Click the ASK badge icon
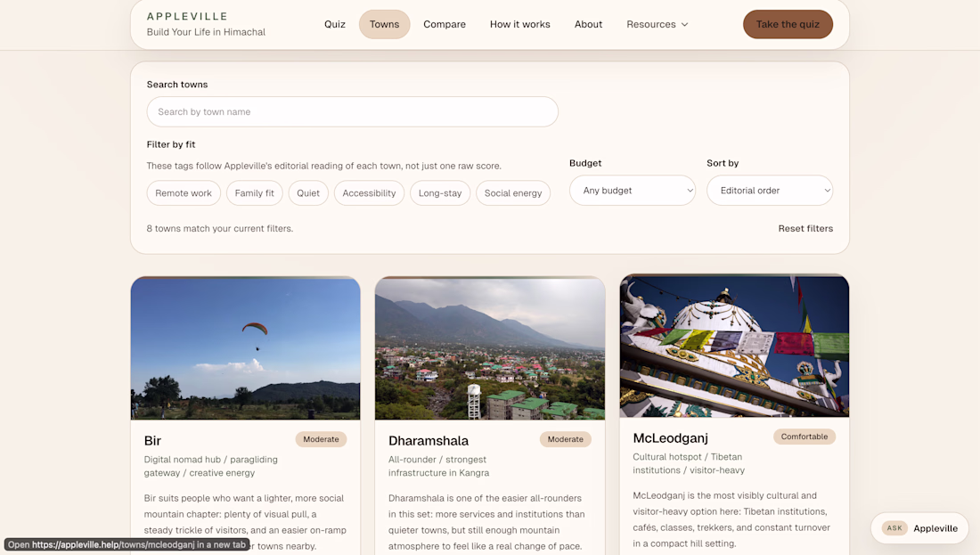 pos(894,528)
